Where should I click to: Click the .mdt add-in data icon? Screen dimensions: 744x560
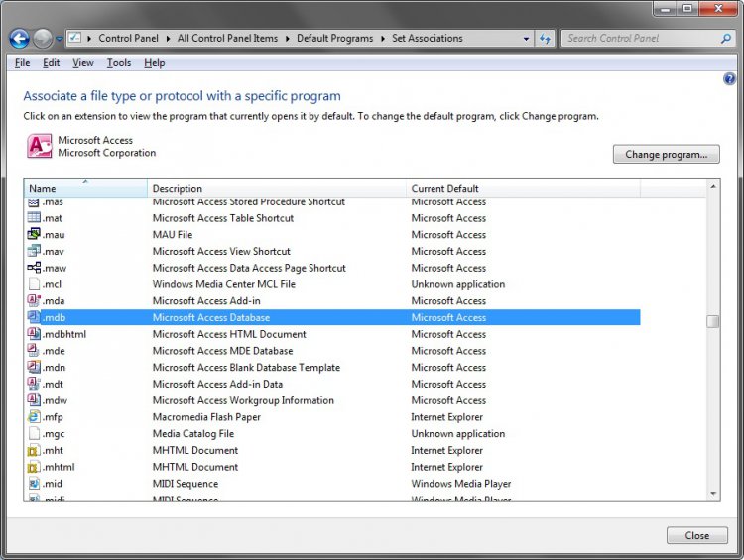click(34, 384)
